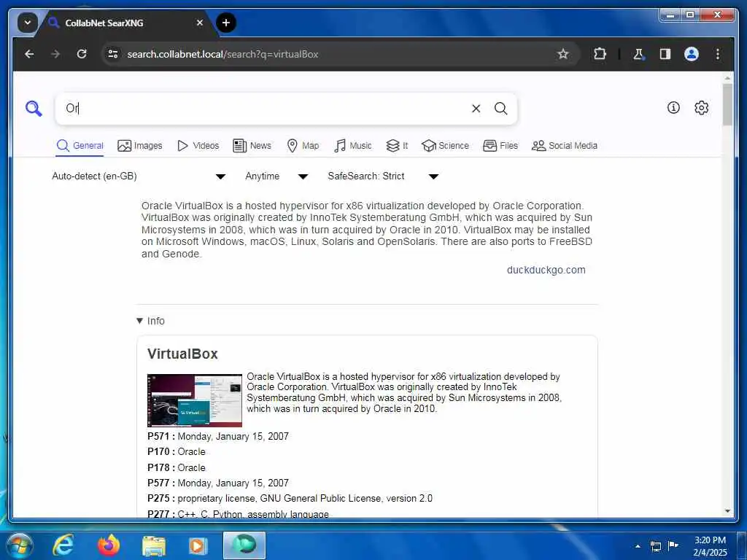The width and height of the screenshot is (747, 560).
Task: Open the network tray icon
Action: tap(656, 546)
